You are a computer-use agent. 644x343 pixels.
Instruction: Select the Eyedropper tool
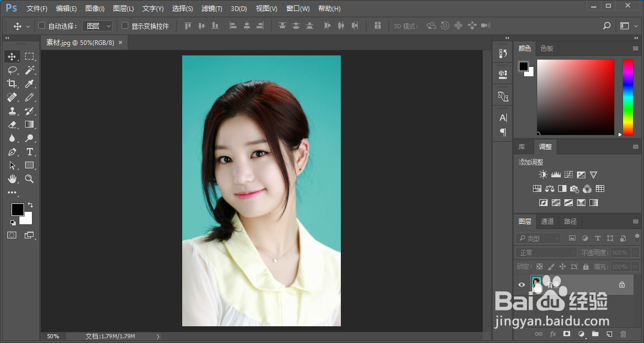pos(30,84)
